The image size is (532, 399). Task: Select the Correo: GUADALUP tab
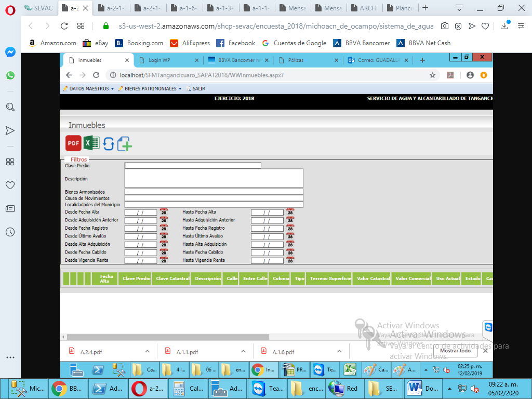(x=378, y=60)
